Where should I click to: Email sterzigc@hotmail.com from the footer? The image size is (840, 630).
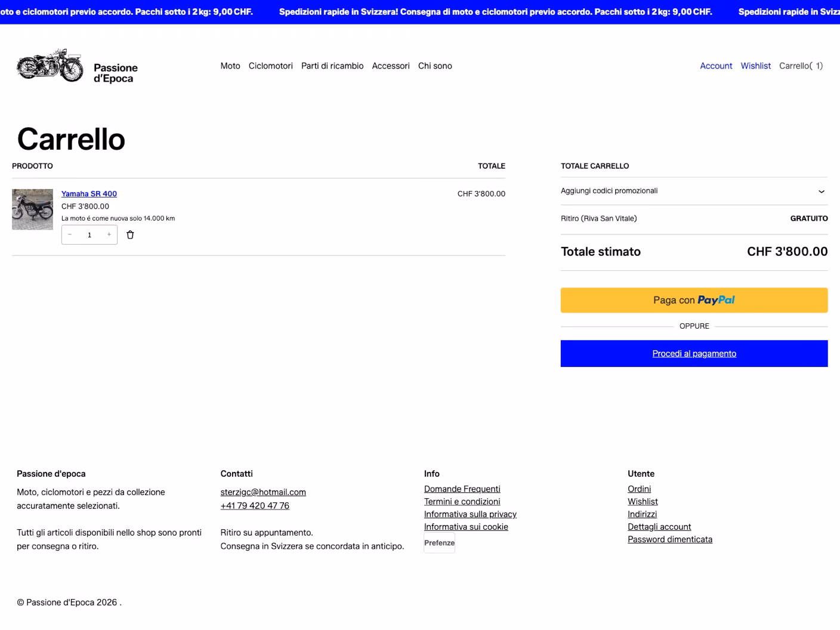click(x=263, y=492)
